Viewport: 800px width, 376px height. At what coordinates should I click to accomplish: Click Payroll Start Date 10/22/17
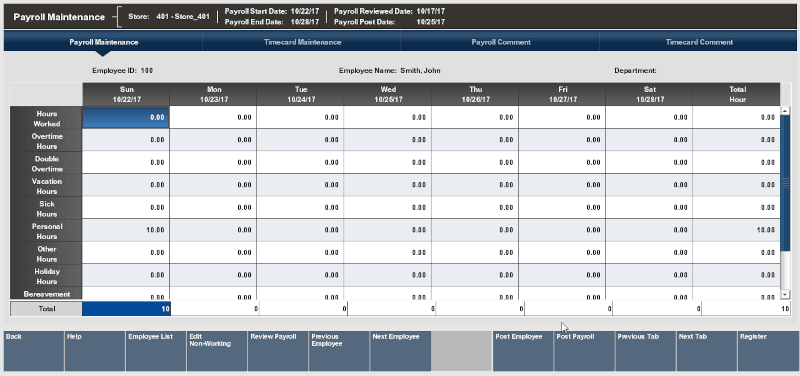tap(272, 11)
